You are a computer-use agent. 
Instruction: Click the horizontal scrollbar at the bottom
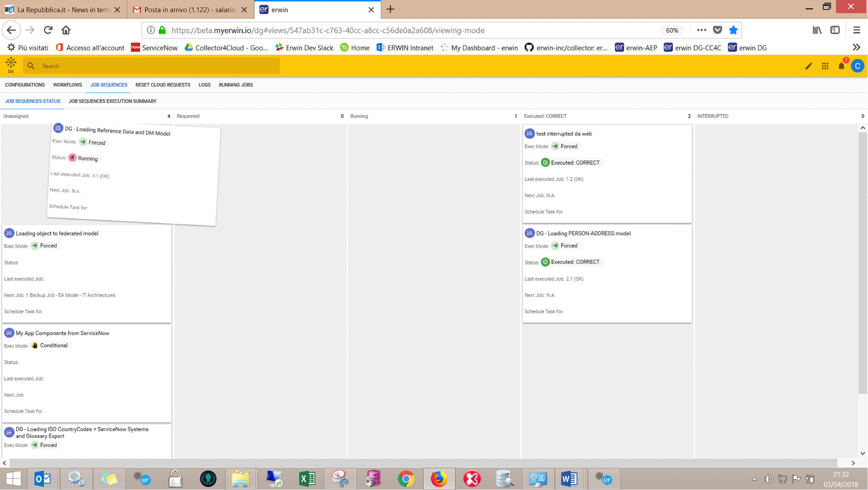pyautogui.click(x=421, y=463)
